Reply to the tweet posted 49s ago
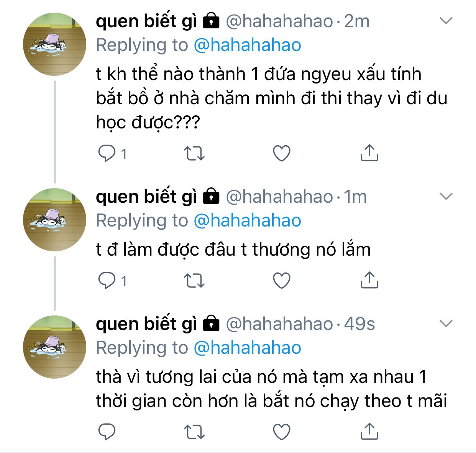Image resolution: width=476 pixels, height=453 pixels. (x=107, y=432)
